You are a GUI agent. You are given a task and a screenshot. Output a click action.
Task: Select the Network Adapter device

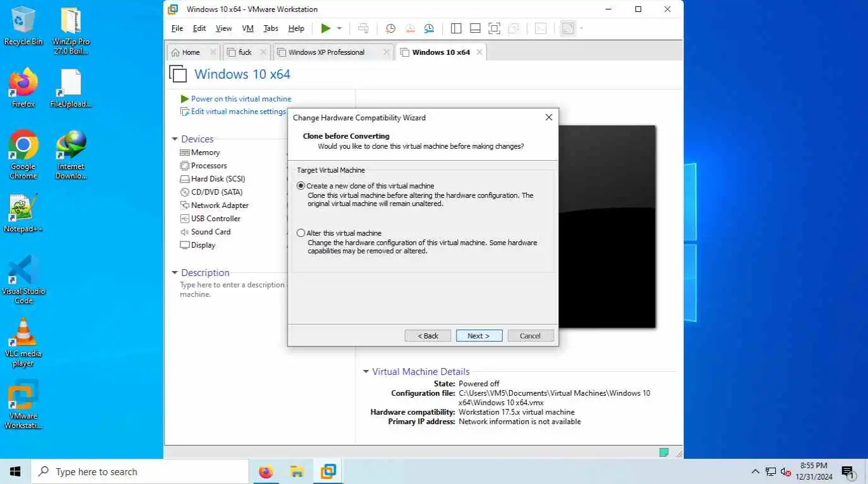point(214,205)
